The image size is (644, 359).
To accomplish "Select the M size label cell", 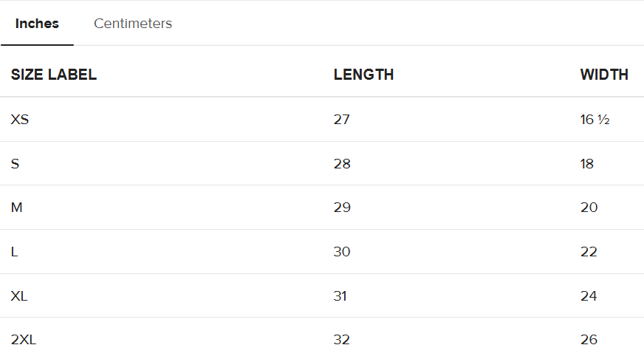I will 17,208.
